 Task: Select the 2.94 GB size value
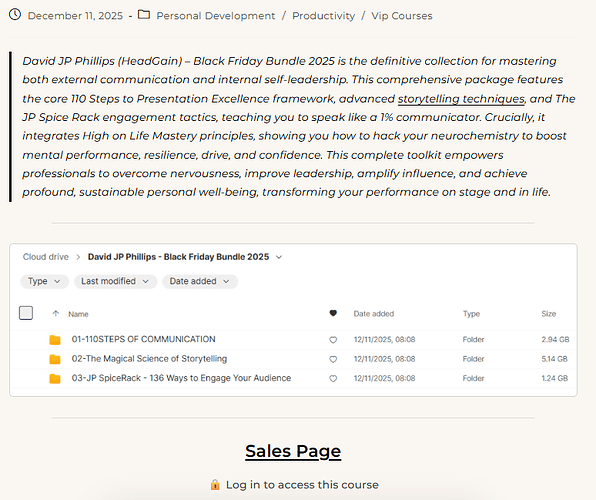tap(555, 340)
